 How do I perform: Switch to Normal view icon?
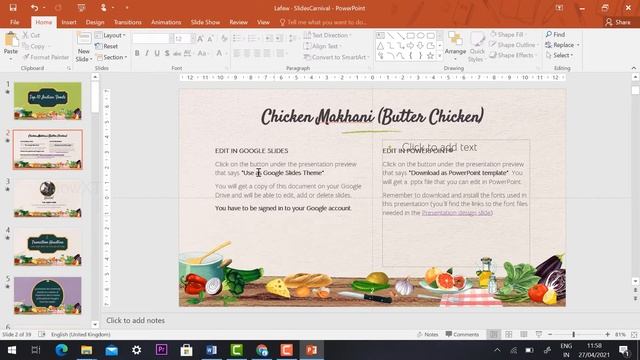493,334
